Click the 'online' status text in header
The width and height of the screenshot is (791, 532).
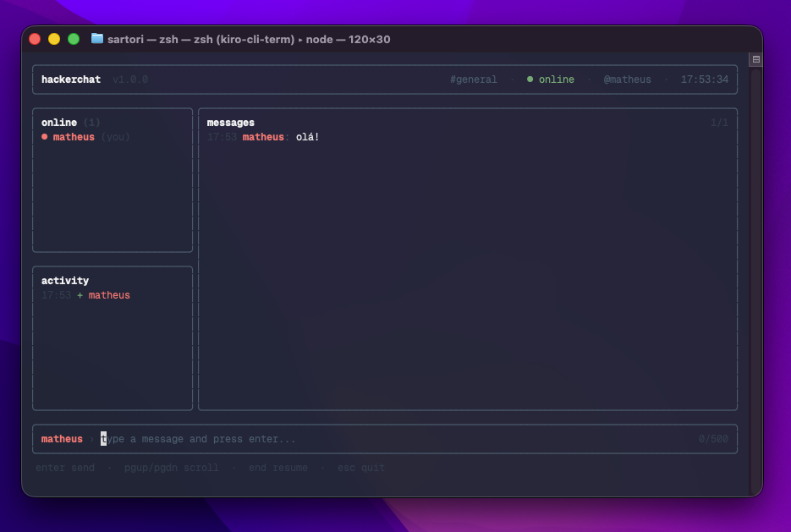556,80
